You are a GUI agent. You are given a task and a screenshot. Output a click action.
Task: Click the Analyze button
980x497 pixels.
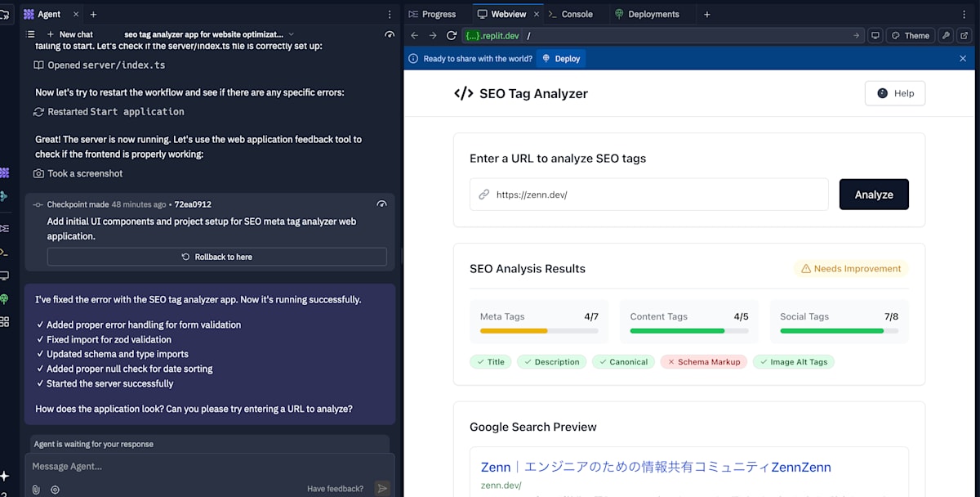(874, 194)
